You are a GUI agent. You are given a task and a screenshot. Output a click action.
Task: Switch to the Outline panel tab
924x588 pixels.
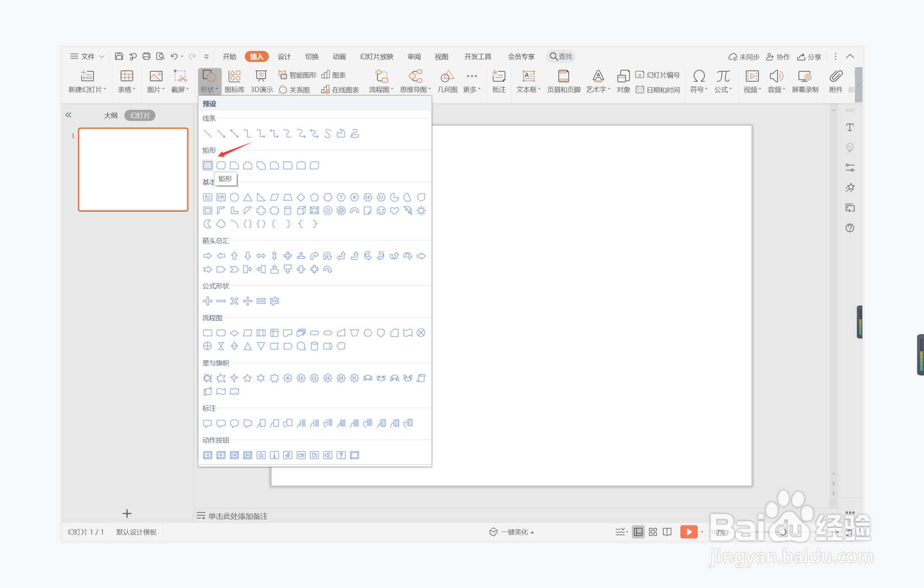pyautogui.click(x=110, y=115)
